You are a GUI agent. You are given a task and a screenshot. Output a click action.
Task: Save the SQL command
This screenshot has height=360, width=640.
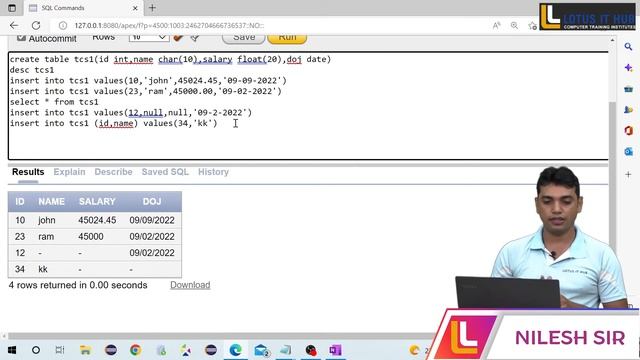point(244,38)
